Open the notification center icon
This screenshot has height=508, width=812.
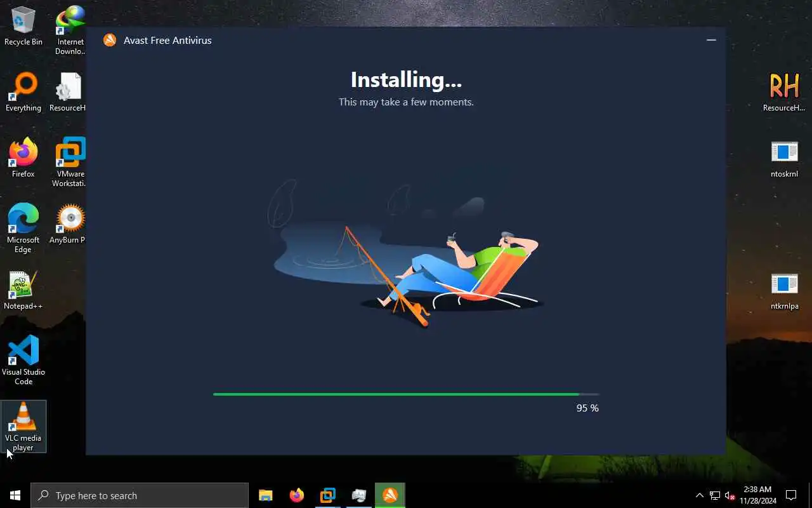point(791,495)
